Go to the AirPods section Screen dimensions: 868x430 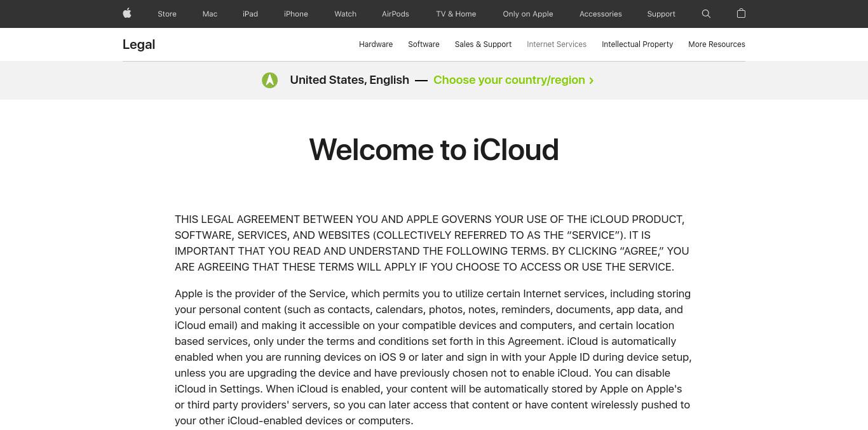coord(395,13)
